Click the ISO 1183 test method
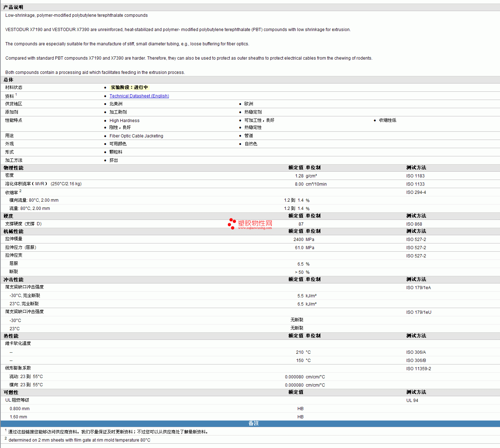The width and height of the screenshot is (500, 448). (x=415, y=176)
